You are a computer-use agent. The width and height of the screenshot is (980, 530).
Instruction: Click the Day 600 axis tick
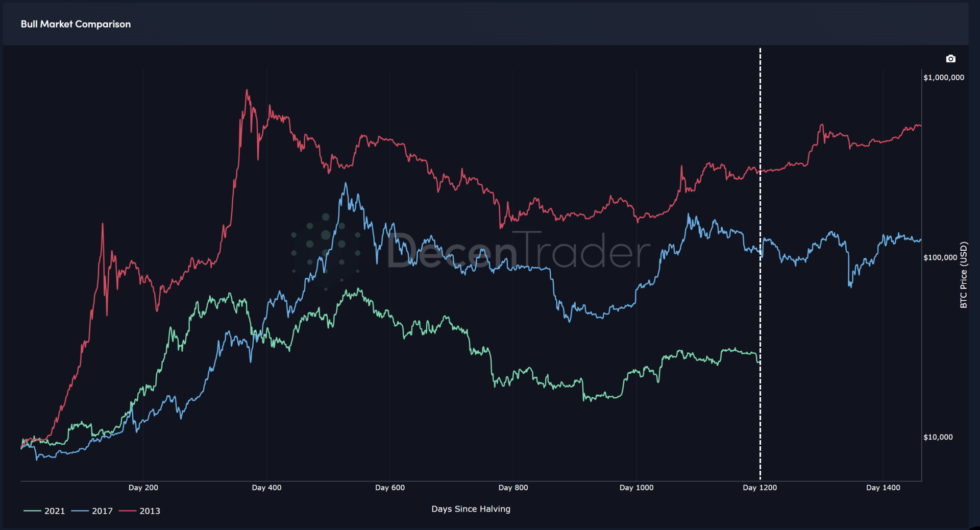[x=390, y=488]
